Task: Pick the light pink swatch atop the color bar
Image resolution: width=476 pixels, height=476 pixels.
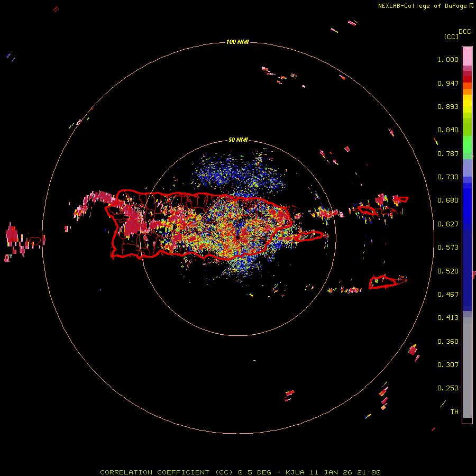Action: tap(467, 56)
